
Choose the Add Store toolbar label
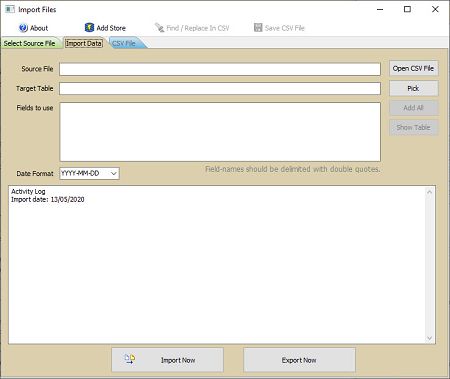111,28
